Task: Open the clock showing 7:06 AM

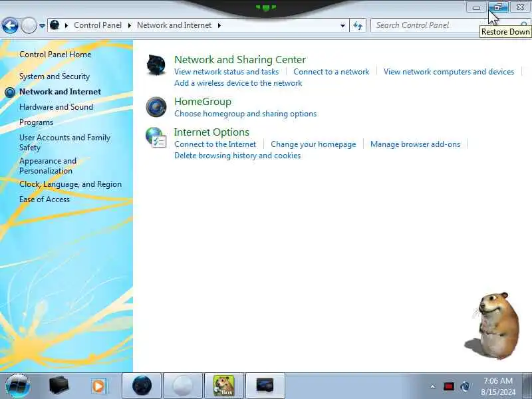Action: click(x=497, y=386)
